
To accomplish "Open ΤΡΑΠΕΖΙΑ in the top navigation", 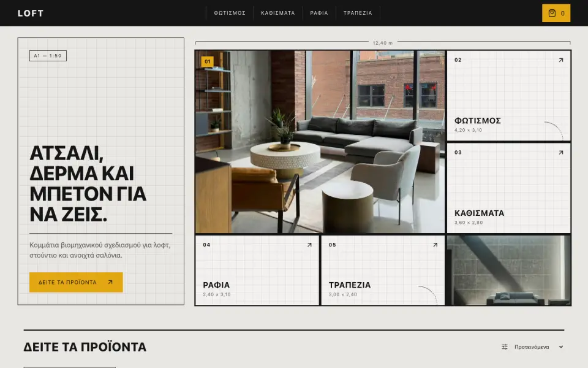I will click(358, 13).
